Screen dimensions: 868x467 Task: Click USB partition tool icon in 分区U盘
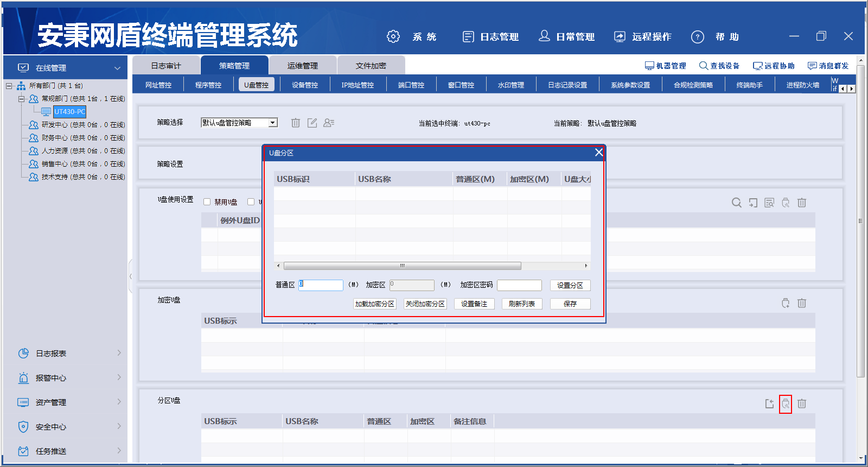pyautogui.click(x=785, y=403)
